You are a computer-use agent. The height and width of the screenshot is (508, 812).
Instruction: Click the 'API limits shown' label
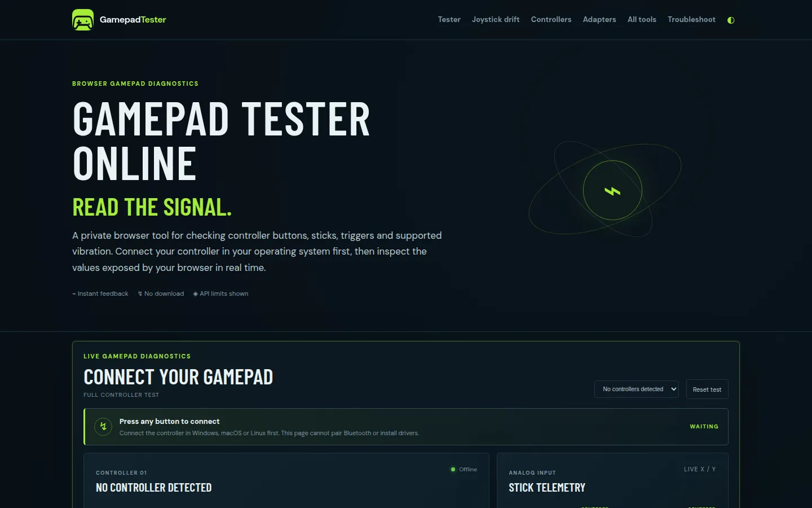(x=224, y=294)
